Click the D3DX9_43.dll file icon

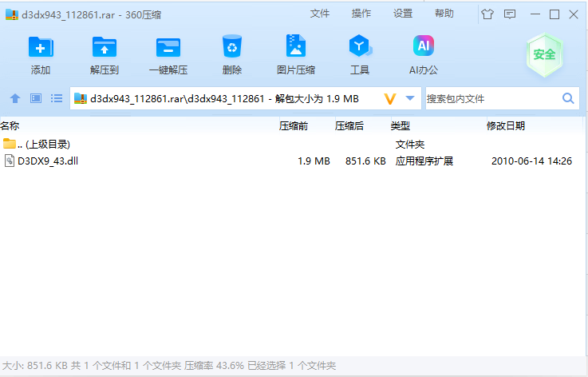[10, 161]
